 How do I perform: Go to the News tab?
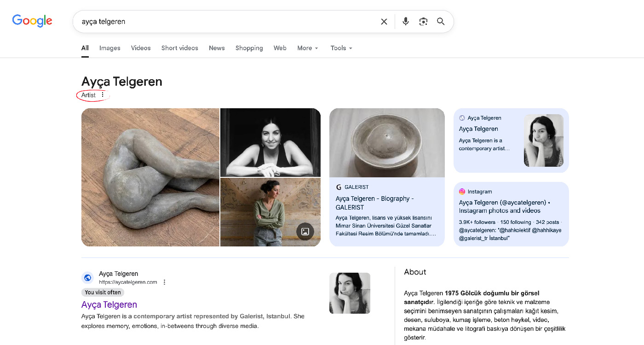pos(217,48)
